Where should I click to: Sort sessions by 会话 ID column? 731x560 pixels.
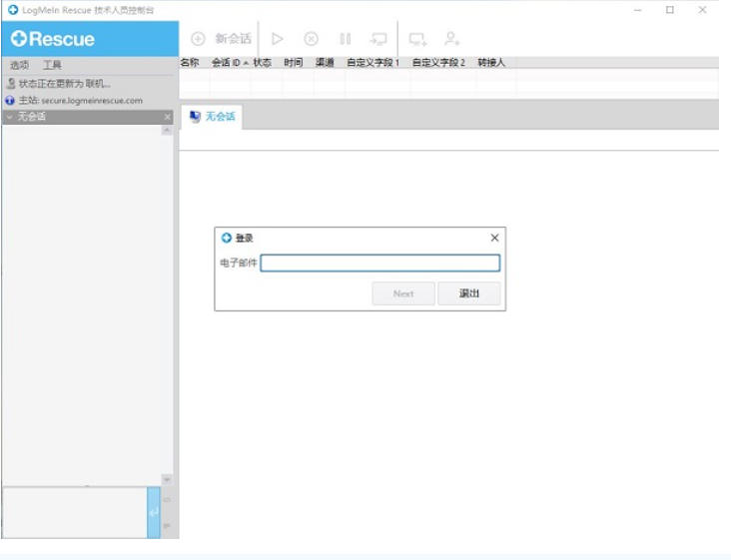tap(229, 62)
